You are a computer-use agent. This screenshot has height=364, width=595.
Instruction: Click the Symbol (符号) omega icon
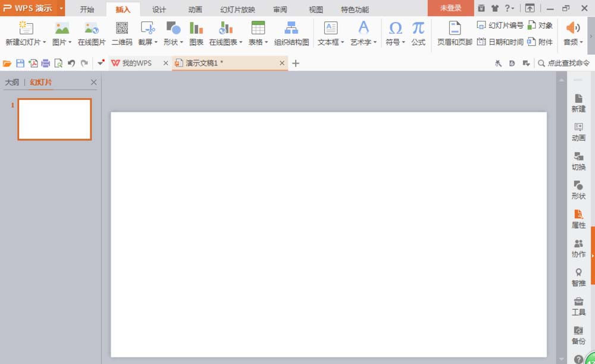396,28
